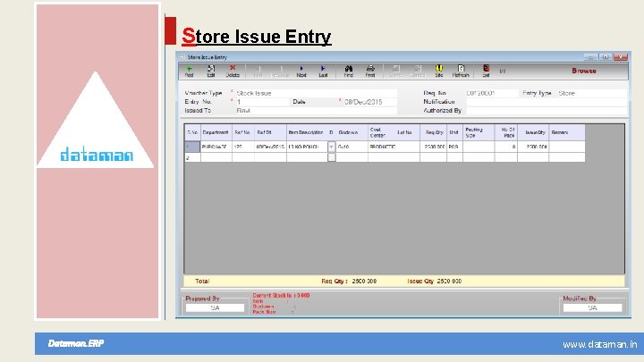Close the Store Issue Entry window
The height and width of the screenshot is (362, 644).
[620, 56]
